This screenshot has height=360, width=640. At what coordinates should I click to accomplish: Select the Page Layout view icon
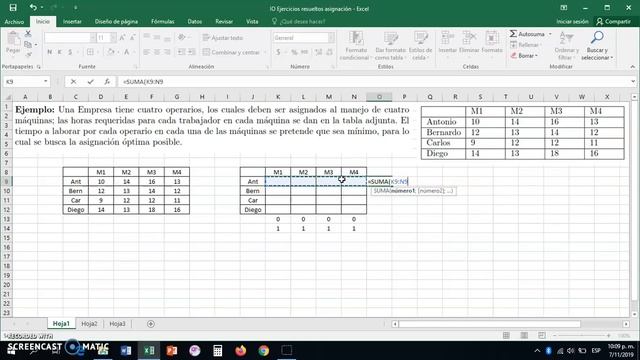(x=524, y=335)
